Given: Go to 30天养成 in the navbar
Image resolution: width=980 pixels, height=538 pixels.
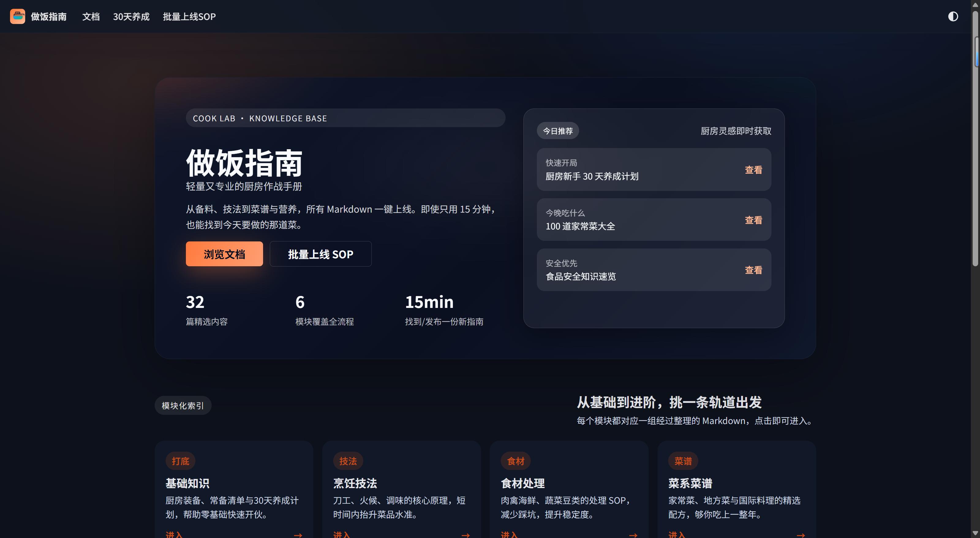Looking at the screenshot, I should click(x=131, y=16).
